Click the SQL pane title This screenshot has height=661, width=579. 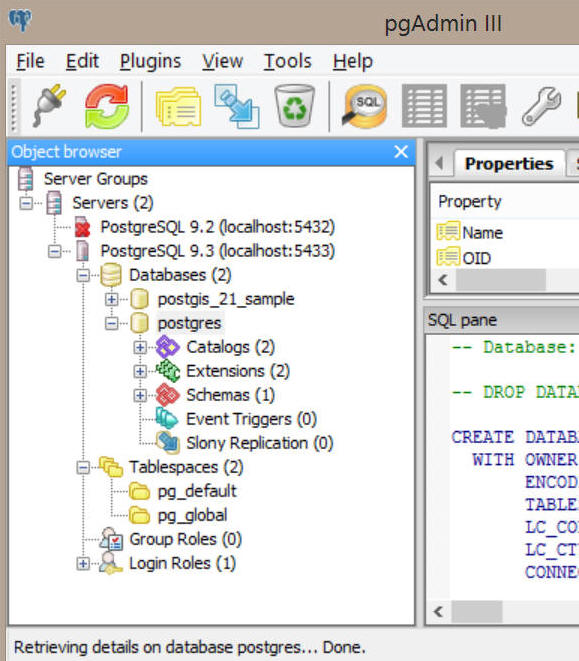click(x=462, y=320)
